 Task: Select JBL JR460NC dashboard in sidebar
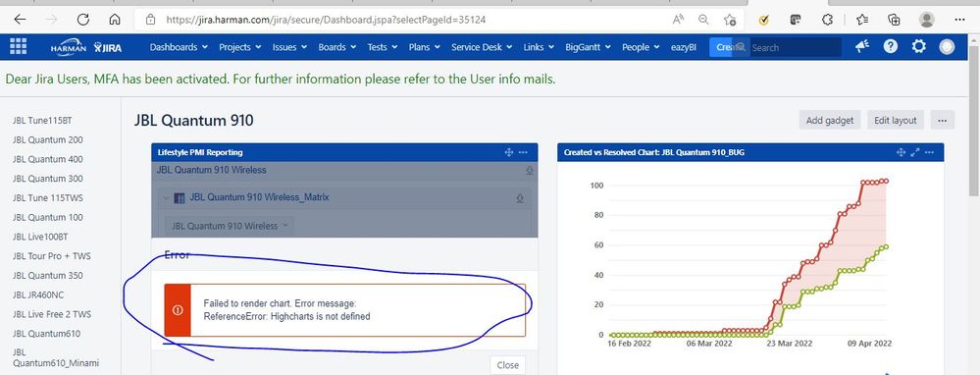(38, 295)
